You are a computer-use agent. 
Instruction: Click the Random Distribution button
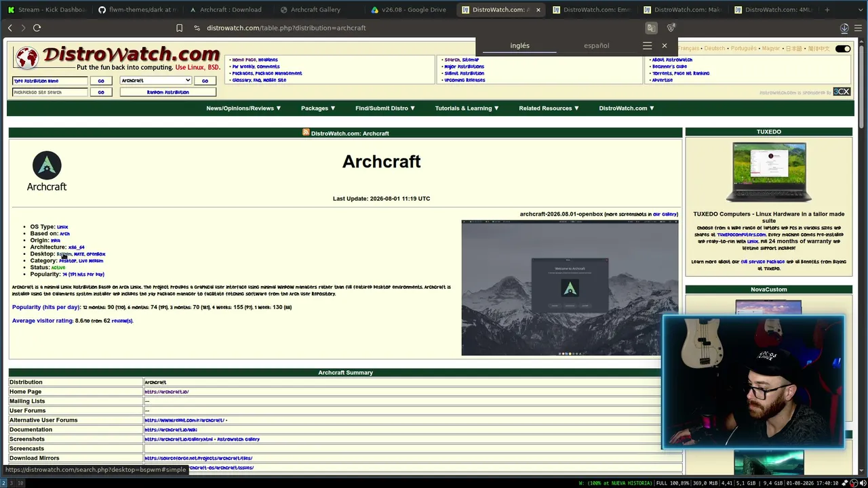[x=168, y=92]
